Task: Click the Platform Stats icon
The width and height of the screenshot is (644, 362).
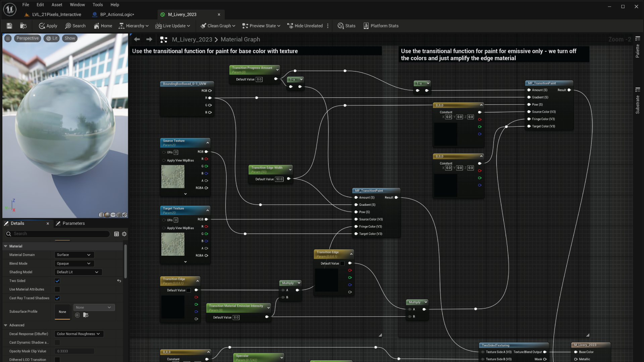Action: [366, 26]
